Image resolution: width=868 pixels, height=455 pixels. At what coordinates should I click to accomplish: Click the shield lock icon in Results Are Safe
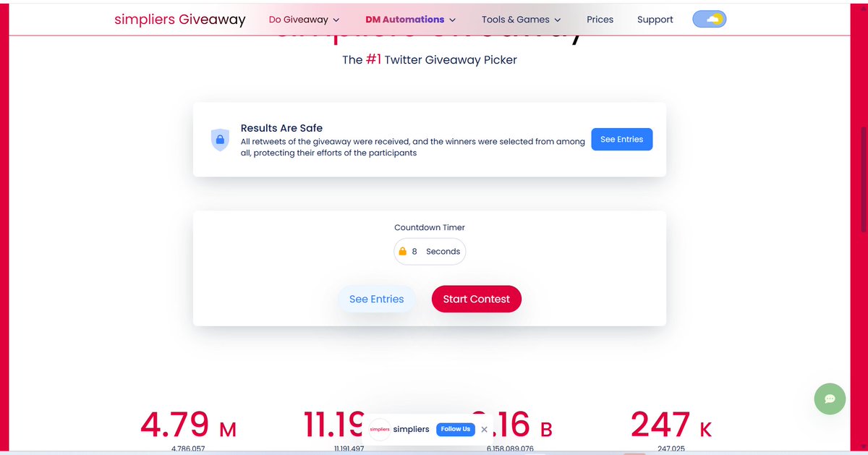pos(220,139)
